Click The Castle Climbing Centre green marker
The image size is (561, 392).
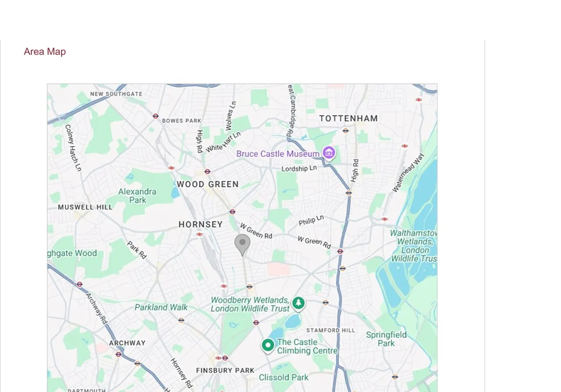[x=268, y=346]
